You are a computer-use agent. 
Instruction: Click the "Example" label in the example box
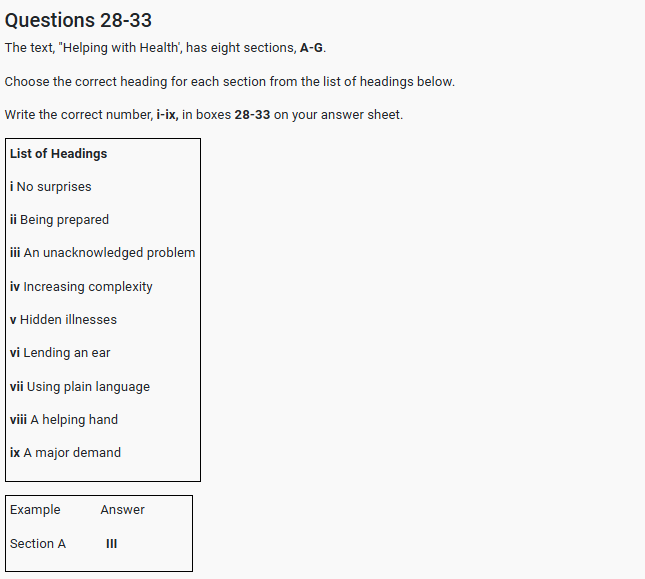(x=35, y=510)
